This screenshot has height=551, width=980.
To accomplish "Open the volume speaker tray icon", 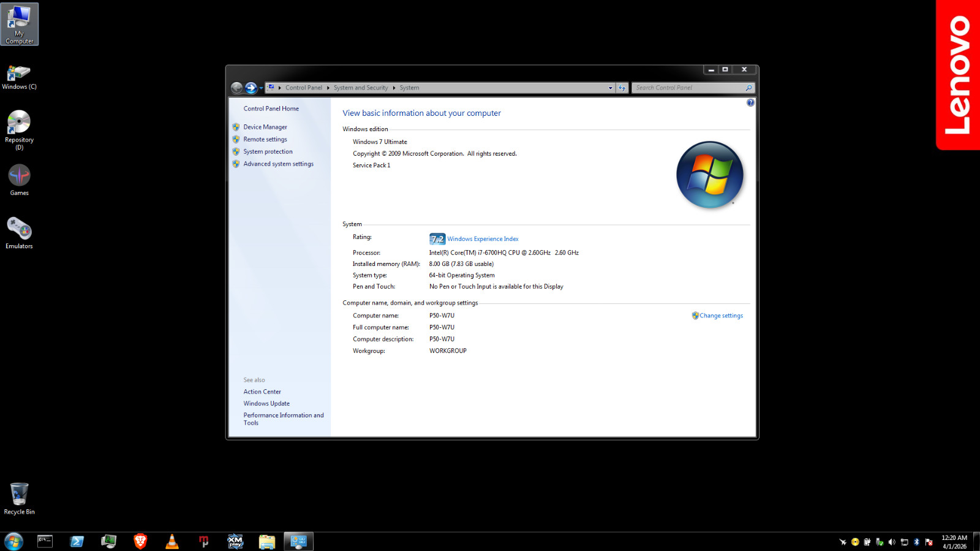I will pos(892,542).
